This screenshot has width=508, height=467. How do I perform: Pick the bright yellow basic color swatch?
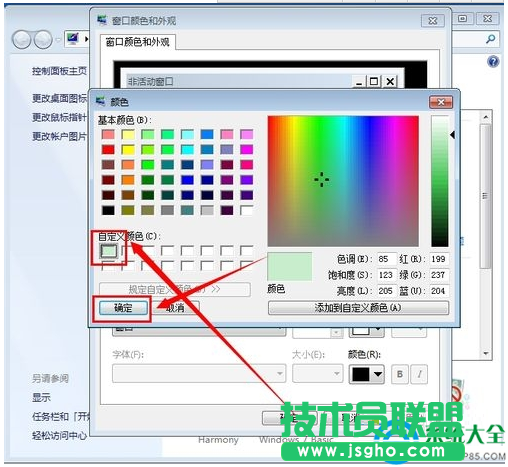(x=128, y=149)
